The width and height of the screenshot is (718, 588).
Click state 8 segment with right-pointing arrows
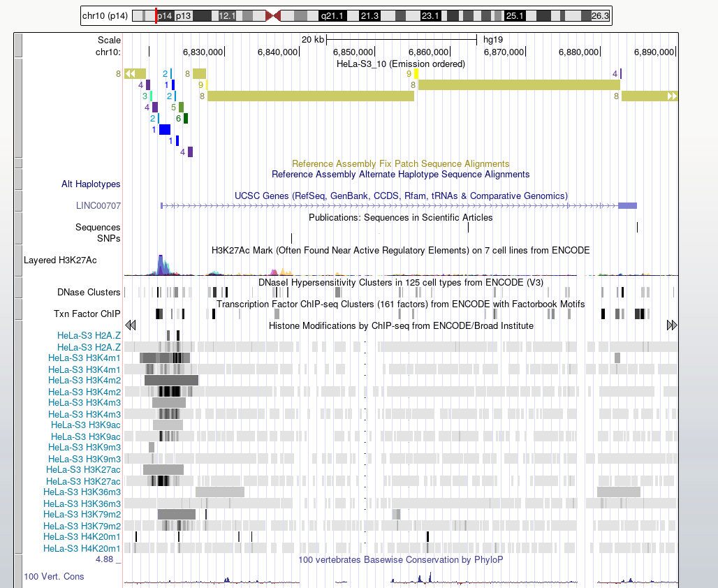(x=650, y=96)
